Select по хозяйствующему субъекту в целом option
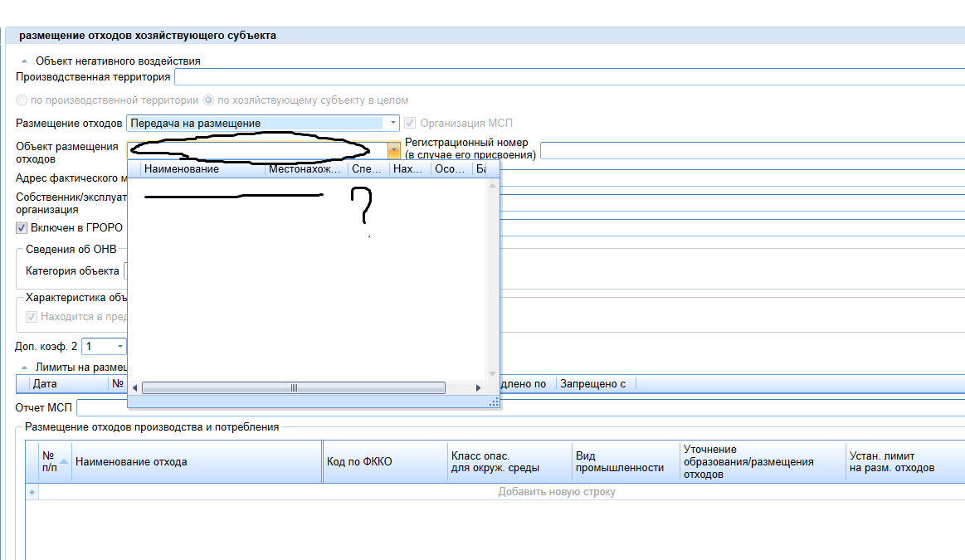 pyautogui.click(x=208, y=100)
